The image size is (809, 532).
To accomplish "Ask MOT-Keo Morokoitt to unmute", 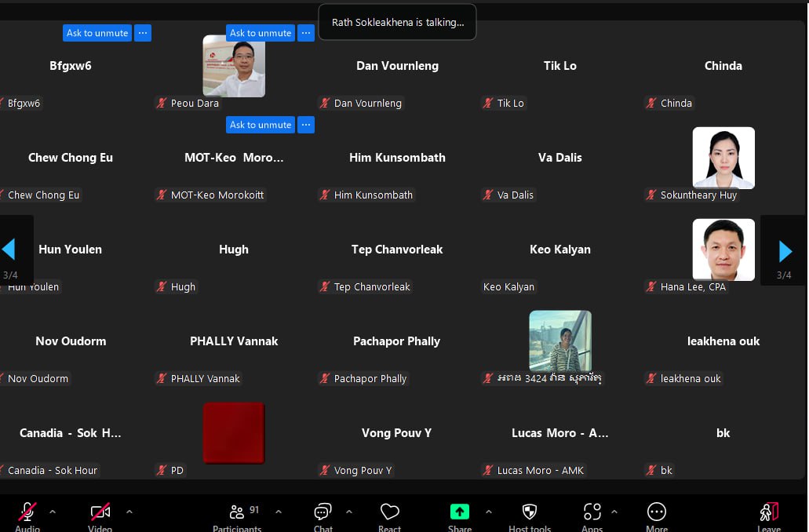I will click(x=260, y=125).
